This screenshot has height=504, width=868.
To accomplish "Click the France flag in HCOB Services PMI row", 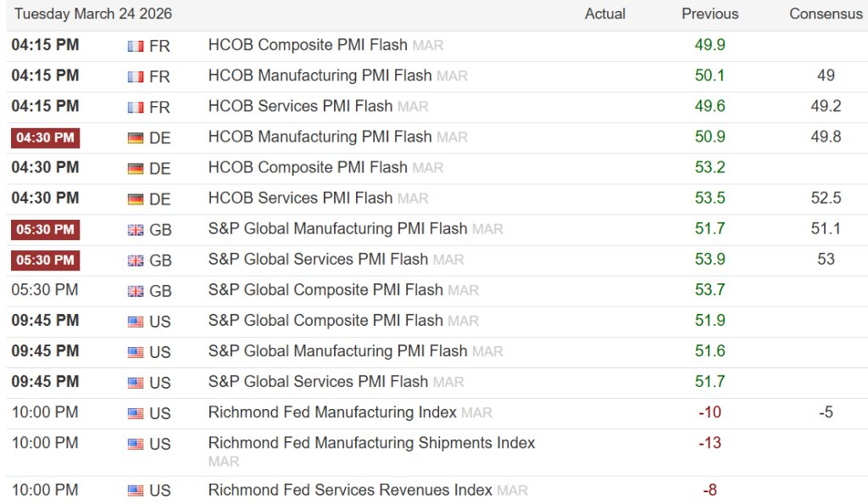I will (136, 108).
